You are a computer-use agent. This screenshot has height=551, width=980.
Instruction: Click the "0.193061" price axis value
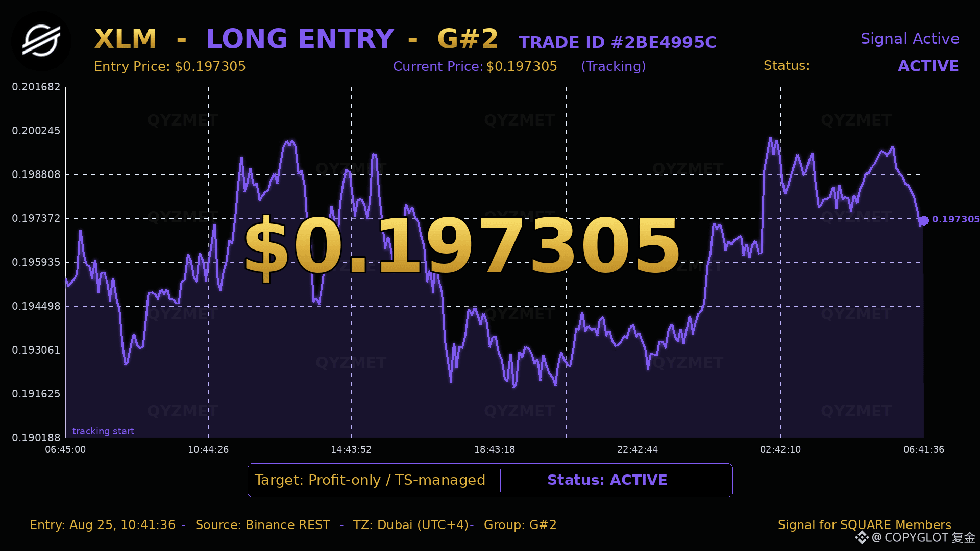tap(36, 350)
